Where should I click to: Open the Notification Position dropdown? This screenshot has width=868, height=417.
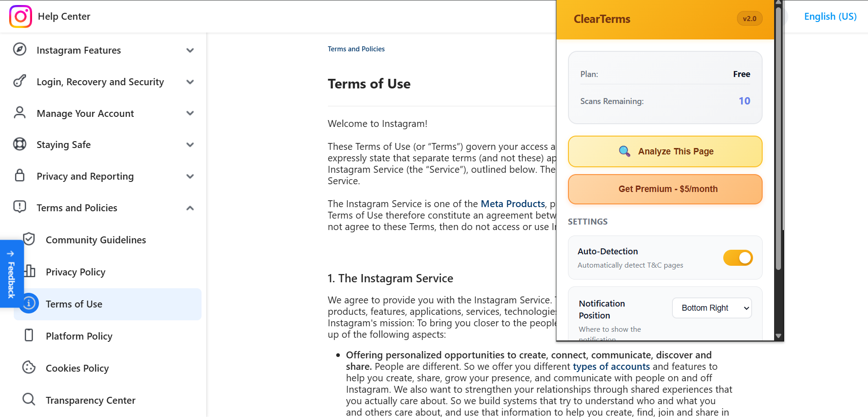click(x=711, y=308)
